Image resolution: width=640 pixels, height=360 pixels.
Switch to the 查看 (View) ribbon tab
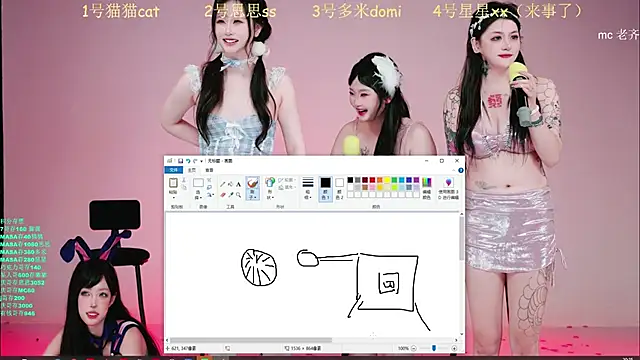(209, 170)
